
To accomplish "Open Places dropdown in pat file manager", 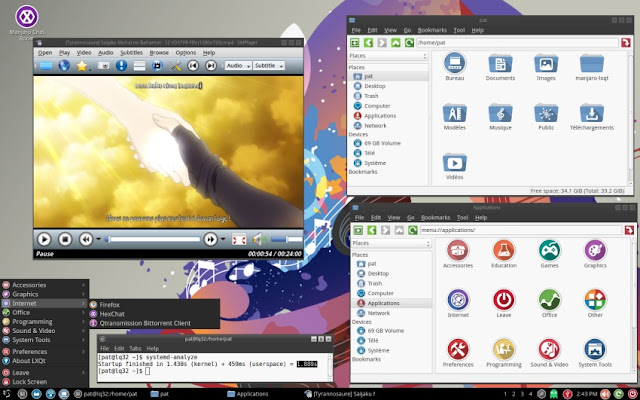I will 387,56.
